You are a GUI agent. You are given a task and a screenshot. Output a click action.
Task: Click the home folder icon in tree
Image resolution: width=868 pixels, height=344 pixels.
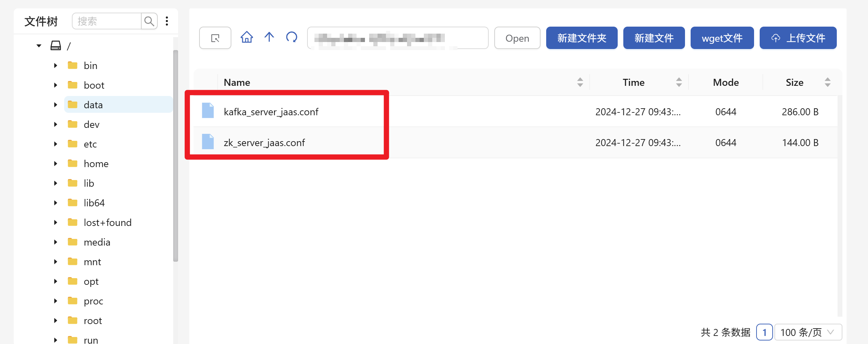tap(73, 164)
